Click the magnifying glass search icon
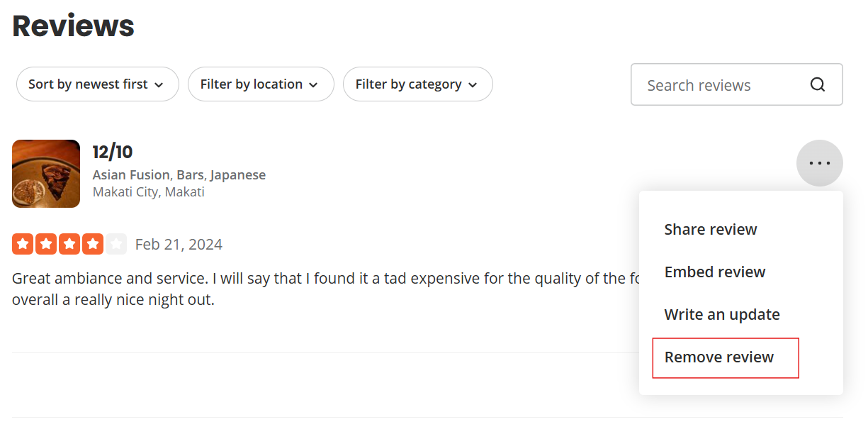The width and height of the screenshot is (868, 434). coord(818,85)
